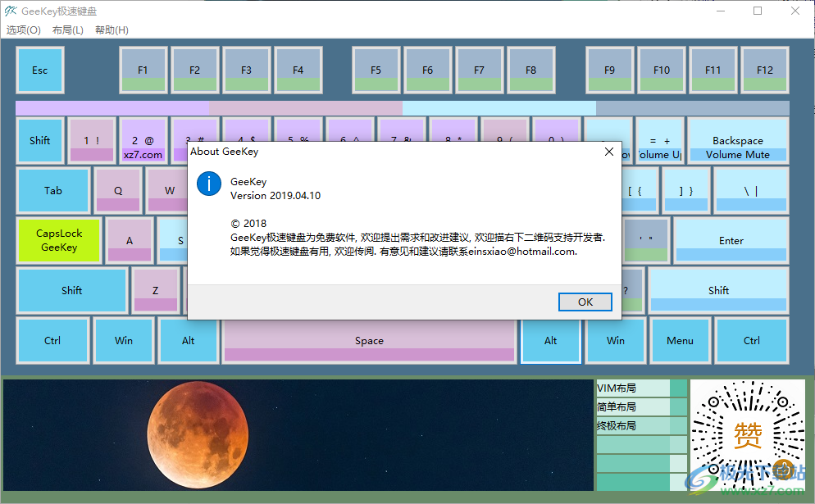Click the Enter key
The width and height of the screenshot is (815, 504).
tap(731, 240)
